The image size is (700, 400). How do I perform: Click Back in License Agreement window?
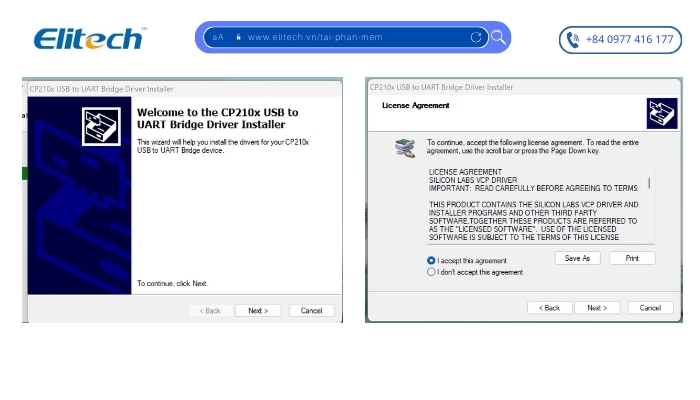click(550, 308)
